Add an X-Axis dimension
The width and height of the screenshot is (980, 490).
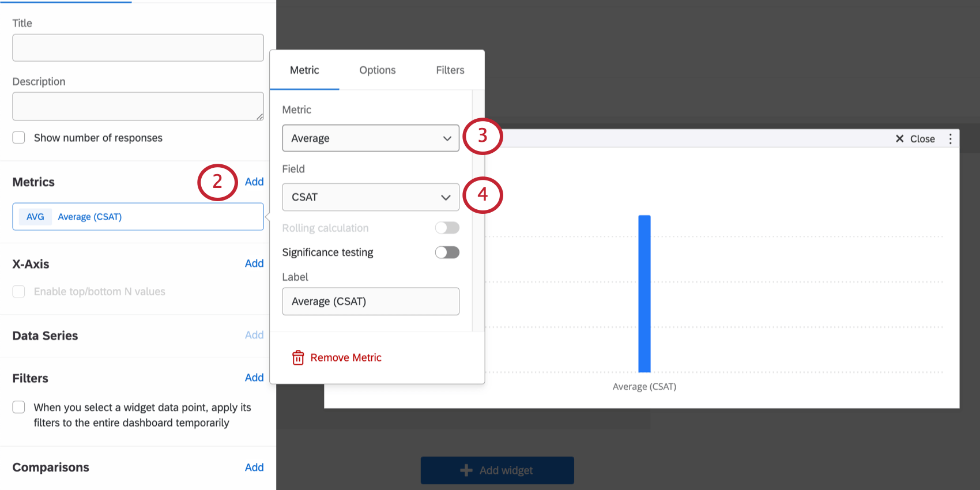254,263
